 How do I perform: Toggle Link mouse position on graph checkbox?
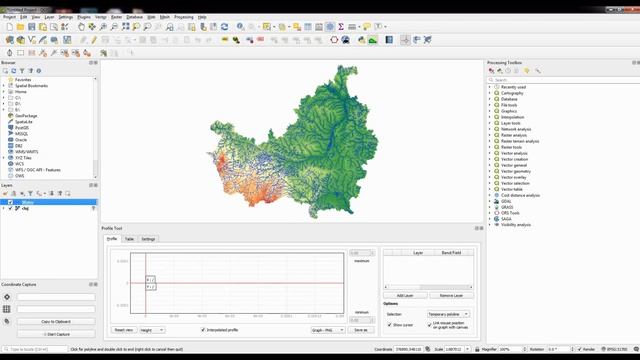click(x=429, y=325)
